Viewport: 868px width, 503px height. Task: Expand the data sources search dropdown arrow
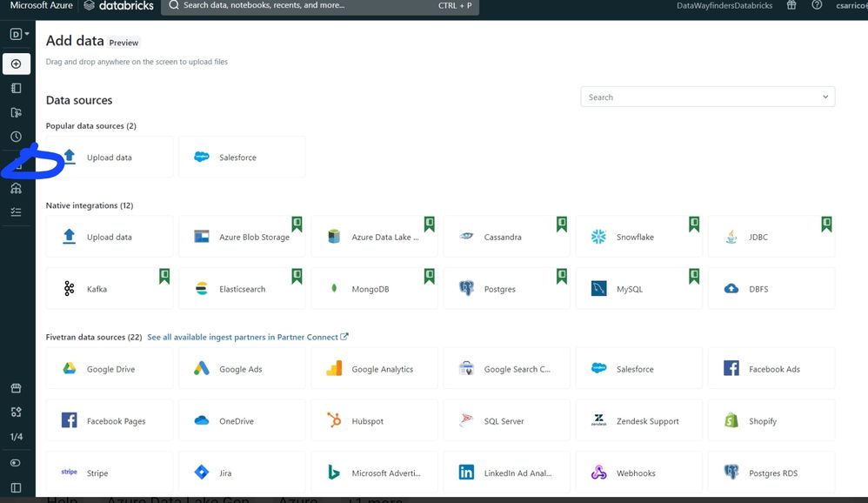click(825, 97)
